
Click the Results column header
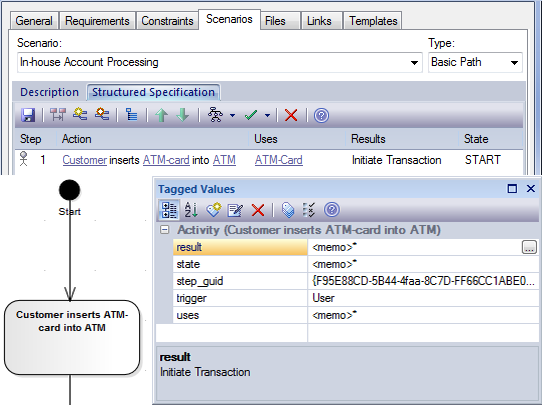click(402, 139)
